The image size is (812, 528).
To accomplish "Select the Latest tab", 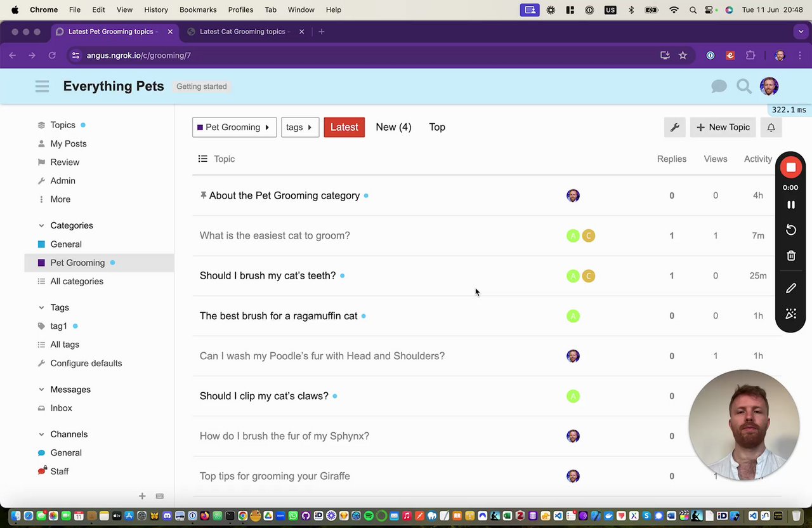I will (x=344, y=127).
